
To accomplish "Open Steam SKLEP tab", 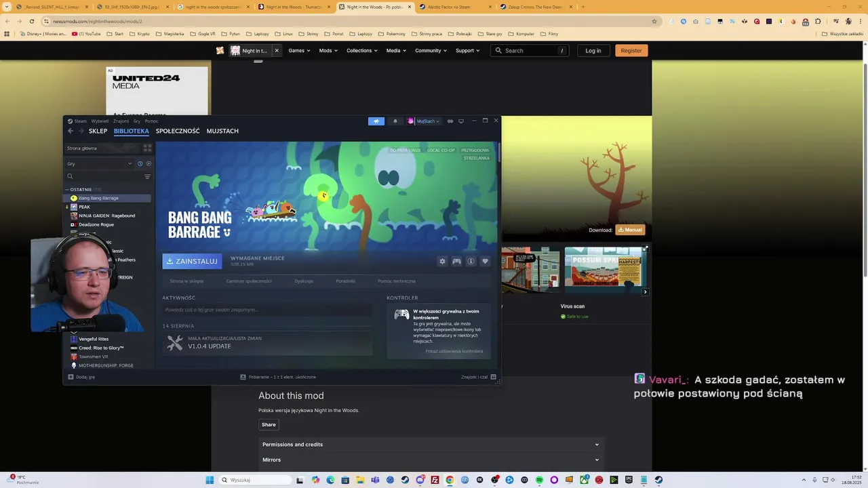I will click(98, 131).
